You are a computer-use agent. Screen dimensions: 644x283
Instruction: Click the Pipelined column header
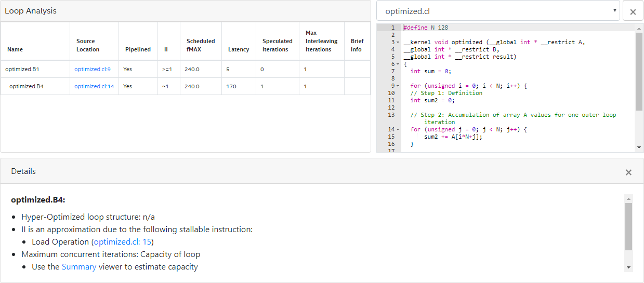(x=138, y=49)
